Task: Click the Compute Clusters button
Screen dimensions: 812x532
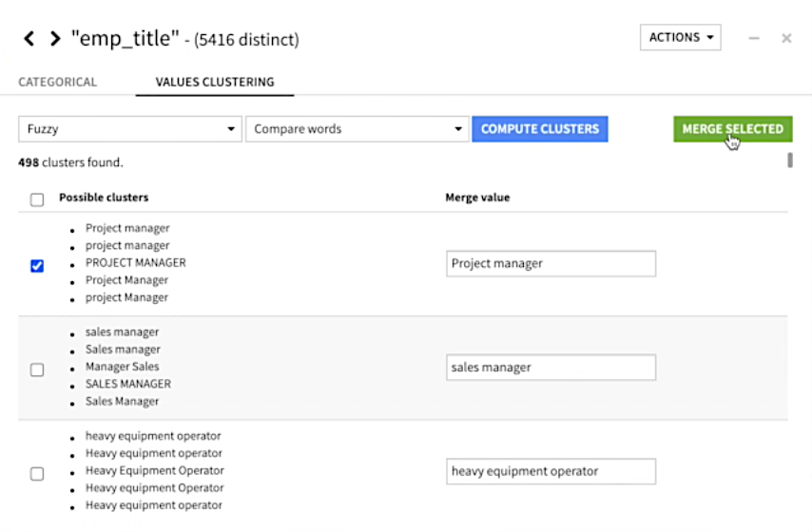Action: pyautogui.click(x=540, y=129)
